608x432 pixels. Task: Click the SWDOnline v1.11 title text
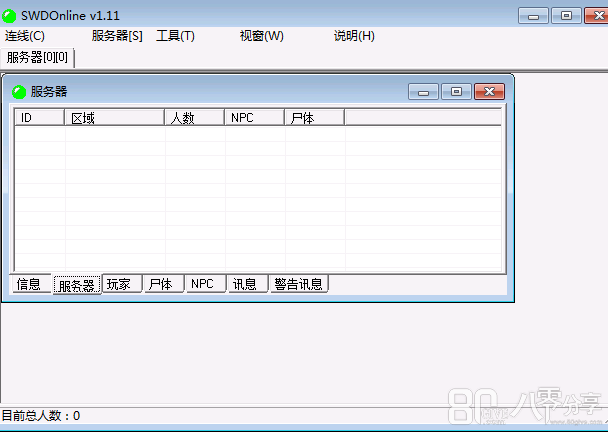pyautogui.click(x=70, y=16)
